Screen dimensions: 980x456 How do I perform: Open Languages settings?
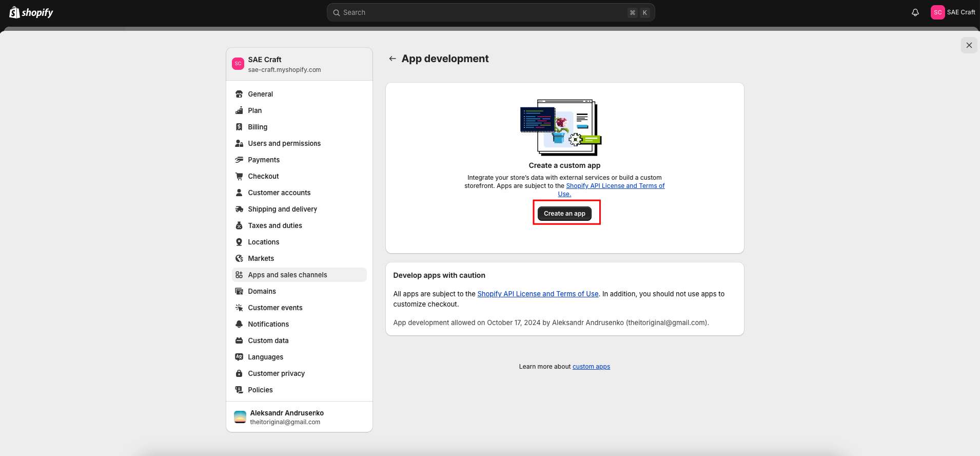tap(299, 357)
